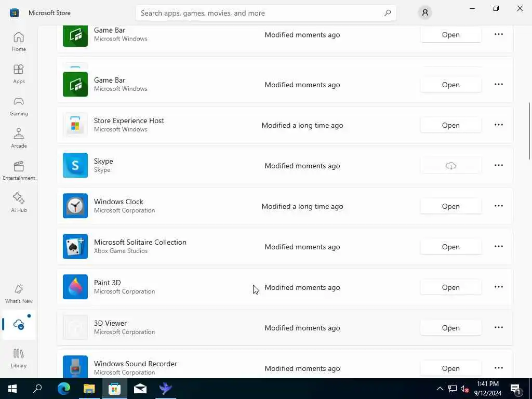
Task: Open the Windows Start menu
Action: pos(12,389)
